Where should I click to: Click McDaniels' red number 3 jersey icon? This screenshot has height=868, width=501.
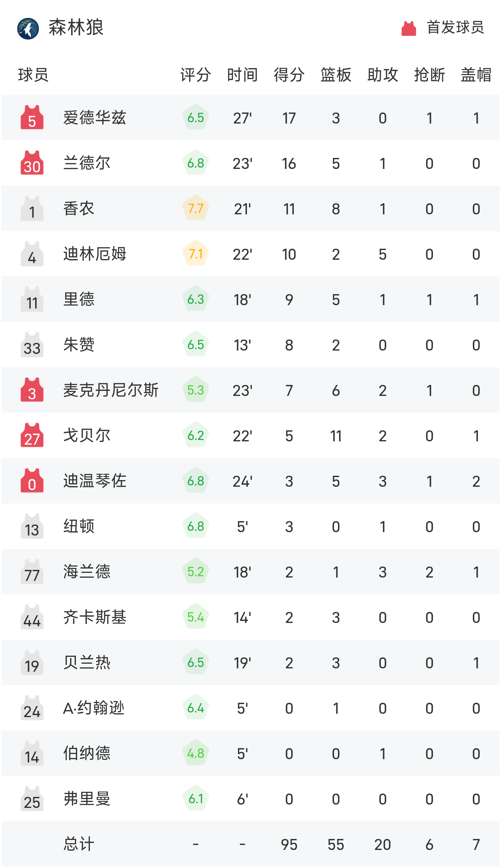(32, 390)
